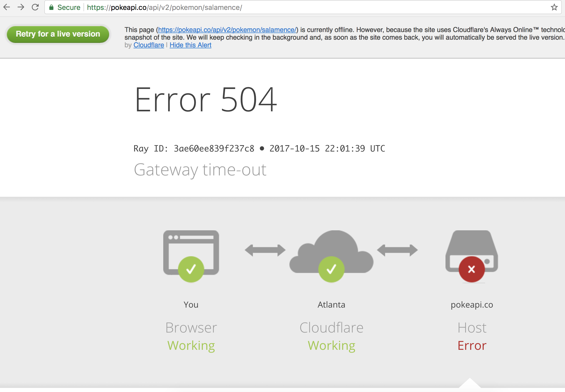Click the arrow between You and Atlanta
This screenshot has width=565, height=392.
coord(265,250)
